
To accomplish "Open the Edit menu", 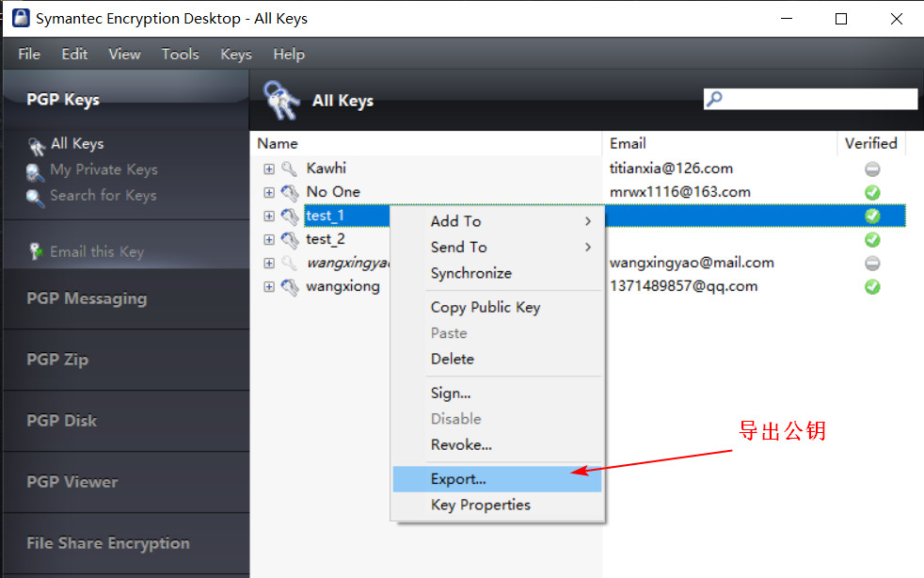I will tap(74, 54).
